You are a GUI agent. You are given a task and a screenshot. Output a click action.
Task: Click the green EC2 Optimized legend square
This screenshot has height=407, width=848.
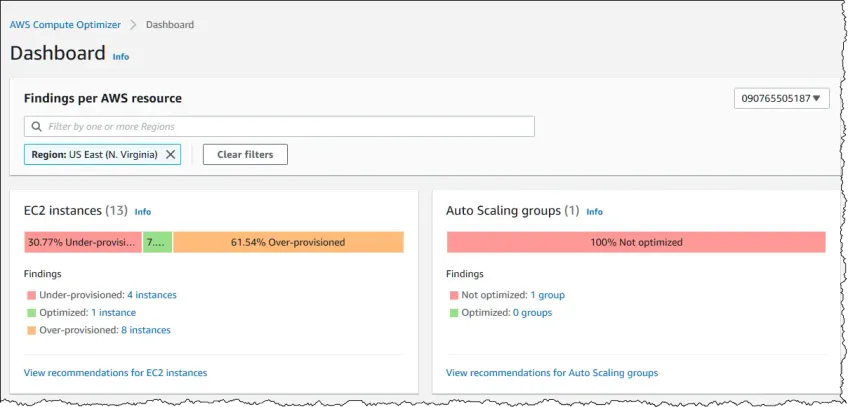tap(31, 312)
